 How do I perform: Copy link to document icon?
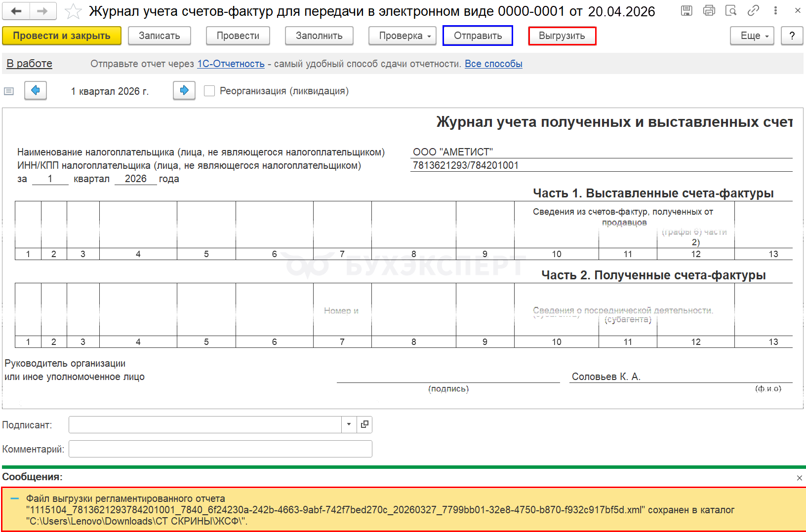pos(753,10)
